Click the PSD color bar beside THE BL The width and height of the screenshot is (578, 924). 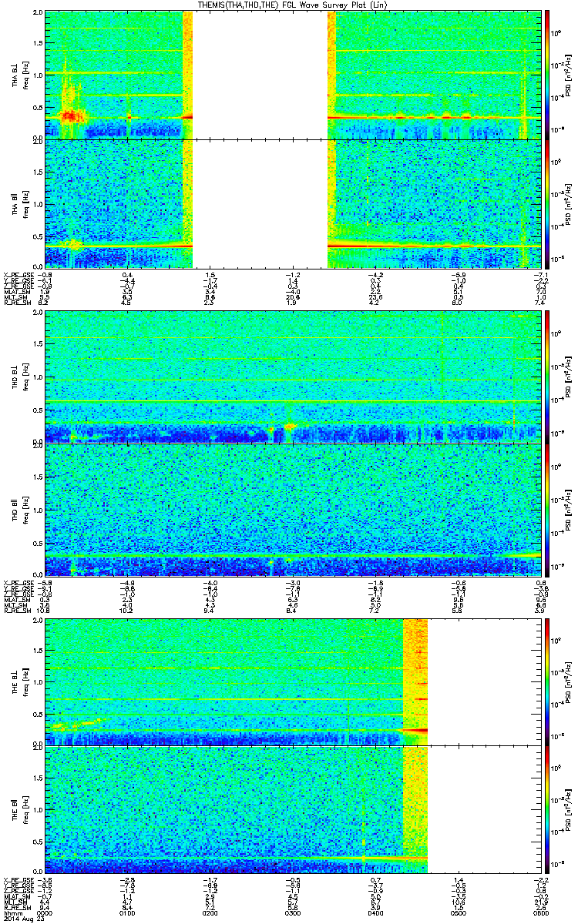coord(547,683)
